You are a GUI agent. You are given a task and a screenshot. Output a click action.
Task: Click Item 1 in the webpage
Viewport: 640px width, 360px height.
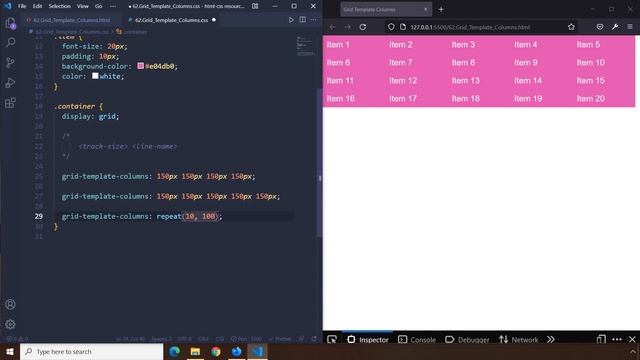coord(338,44)
